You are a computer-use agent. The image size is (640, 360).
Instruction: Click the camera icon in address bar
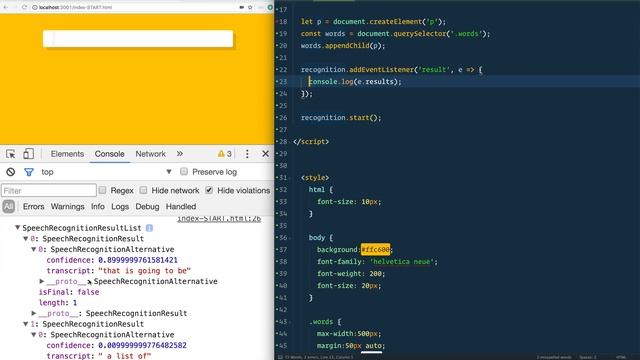241,7
